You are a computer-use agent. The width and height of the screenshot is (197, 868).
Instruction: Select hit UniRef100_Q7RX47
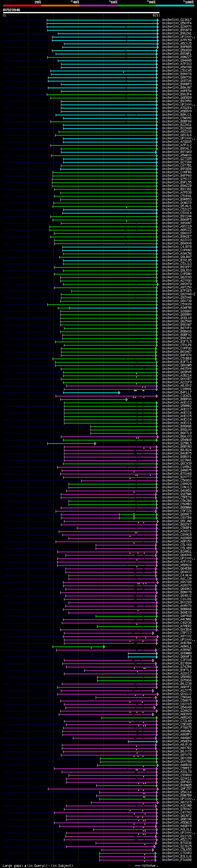pyautogui.click(x=177, y=809)
